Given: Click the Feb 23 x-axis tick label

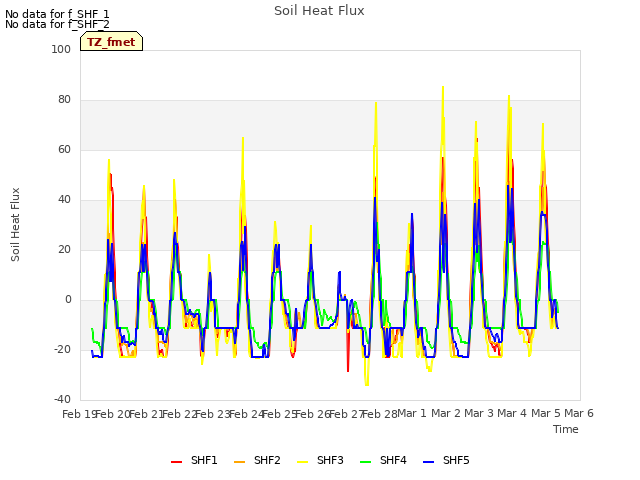Looking at the screenshot, I should click(x=213, y=414).
